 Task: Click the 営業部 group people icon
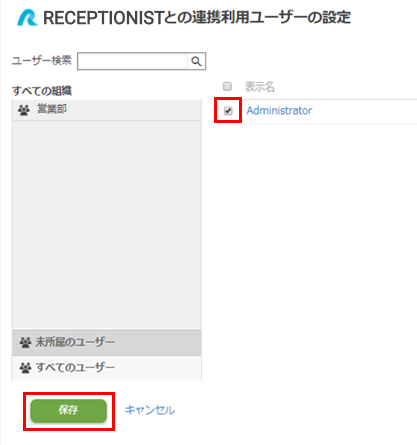click(x=24, y=110)
